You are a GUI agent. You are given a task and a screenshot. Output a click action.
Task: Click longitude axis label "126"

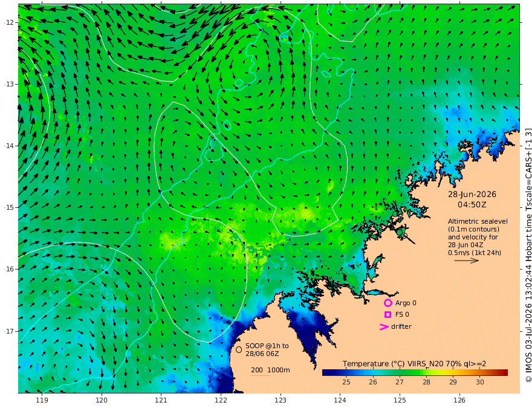[459, 401]
